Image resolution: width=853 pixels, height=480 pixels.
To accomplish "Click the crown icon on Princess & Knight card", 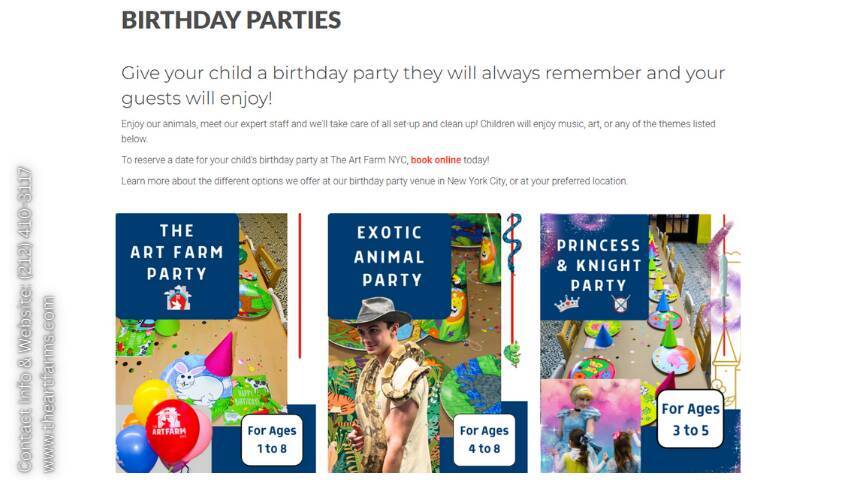I will pos(568,303).
